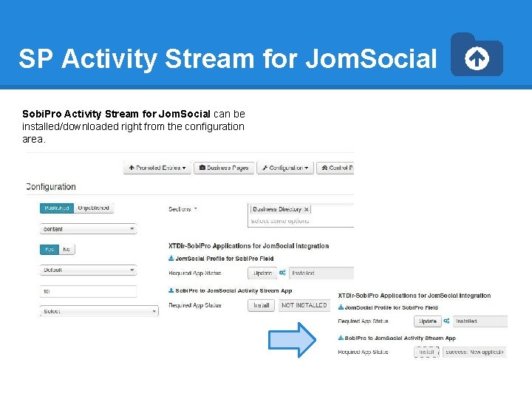Click the gears icon next to Update
The image size is (532, 399).
coord(282,273)
